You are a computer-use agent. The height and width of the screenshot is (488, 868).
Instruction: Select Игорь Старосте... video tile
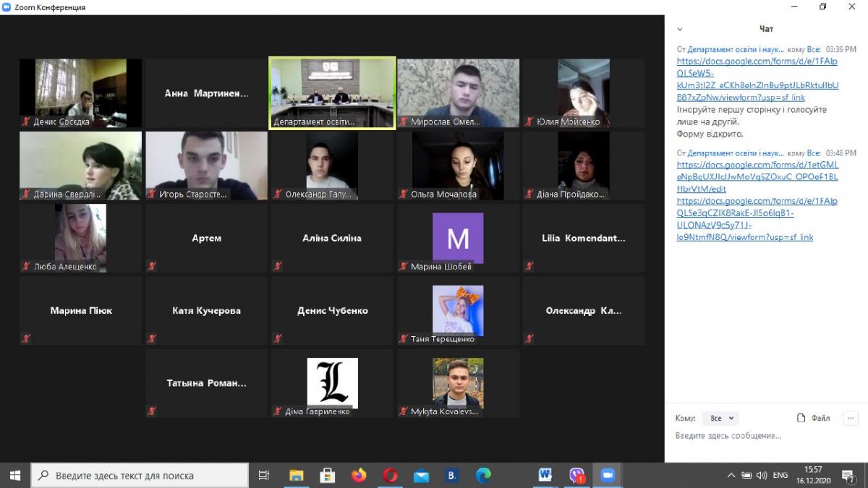point(206,166)
